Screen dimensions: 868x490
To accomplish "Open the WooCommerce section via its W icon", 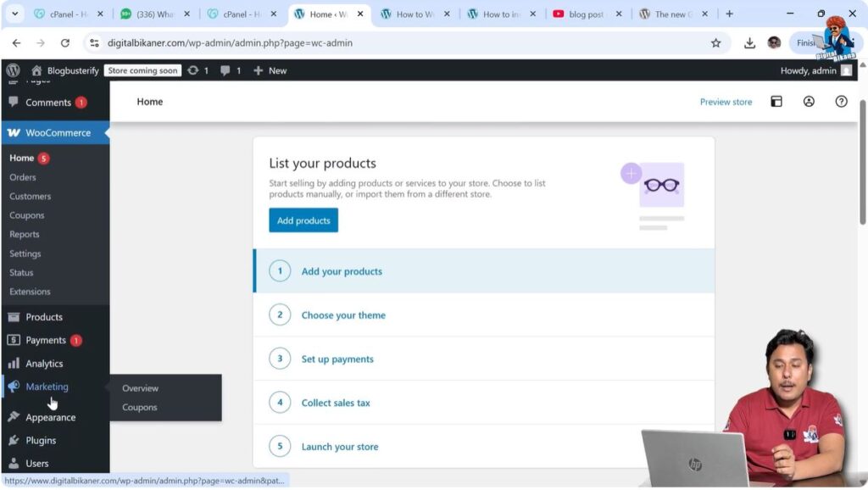I will tap(14, 132).
